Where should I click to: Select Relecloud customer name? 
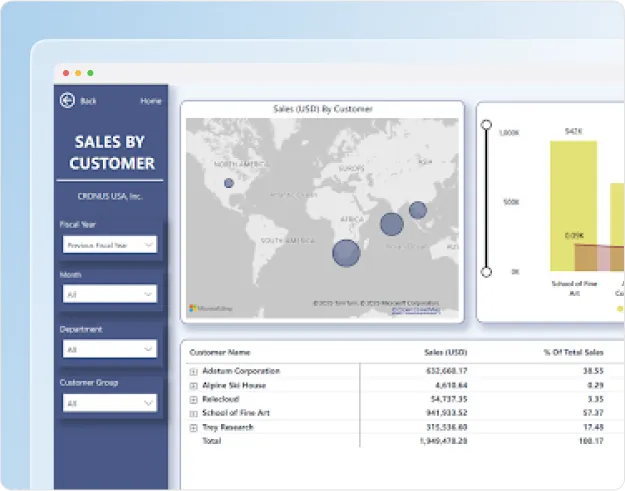click(x=220, y=399)
